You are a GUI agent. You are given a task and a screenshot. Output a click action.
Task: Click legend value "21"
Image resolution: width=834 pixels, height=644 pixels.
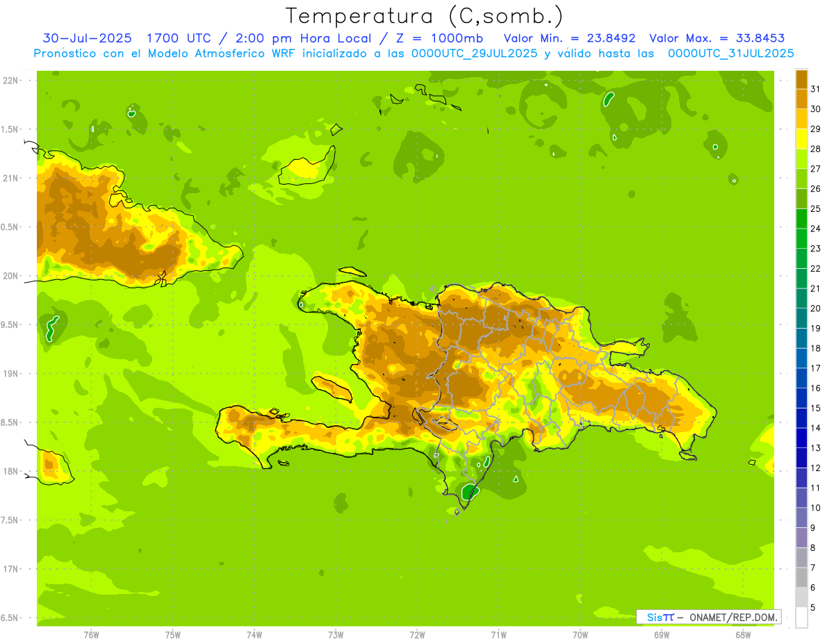[816, 288]
